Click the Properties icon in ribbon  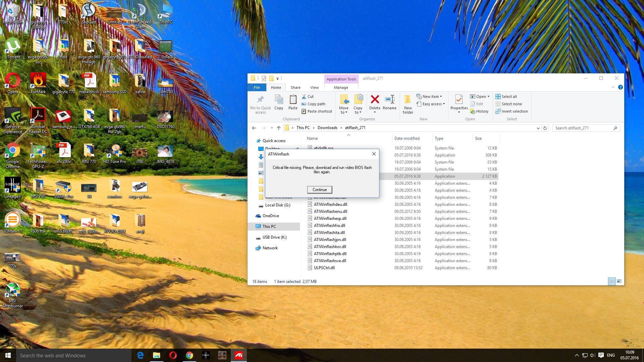(459, 100)
